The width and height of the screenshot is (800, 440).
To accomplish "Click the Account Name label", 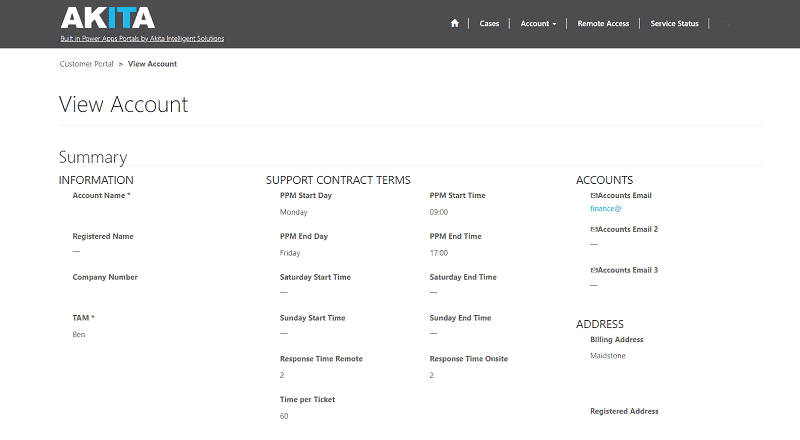I will (101, 195).
